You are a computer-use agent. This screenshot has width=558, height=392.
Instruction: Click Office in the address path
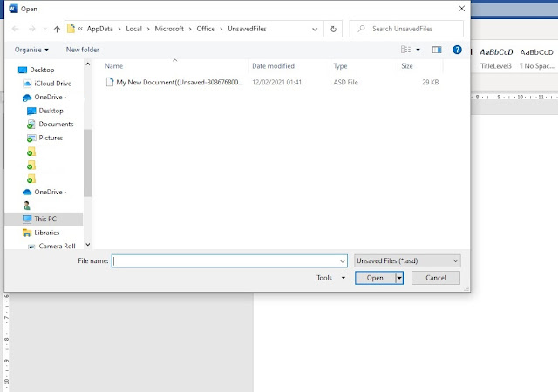[x=206, y=29]
